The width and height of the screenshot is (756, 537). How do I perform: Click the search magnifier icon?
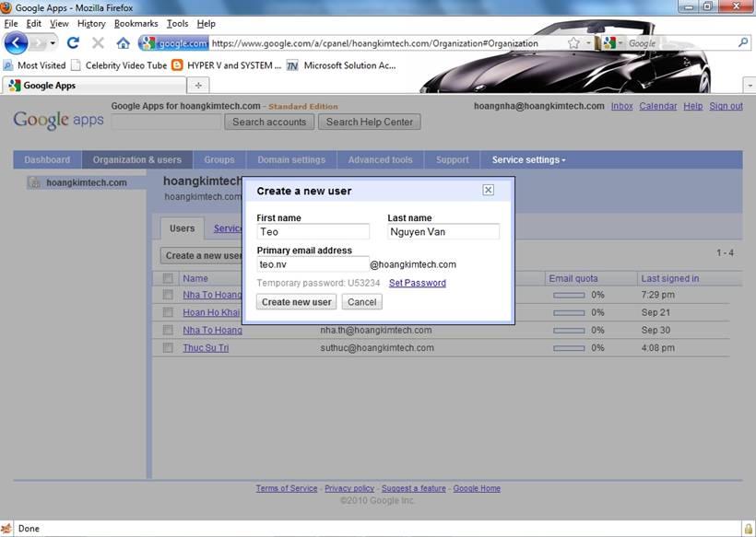click(x=743, y=43)
